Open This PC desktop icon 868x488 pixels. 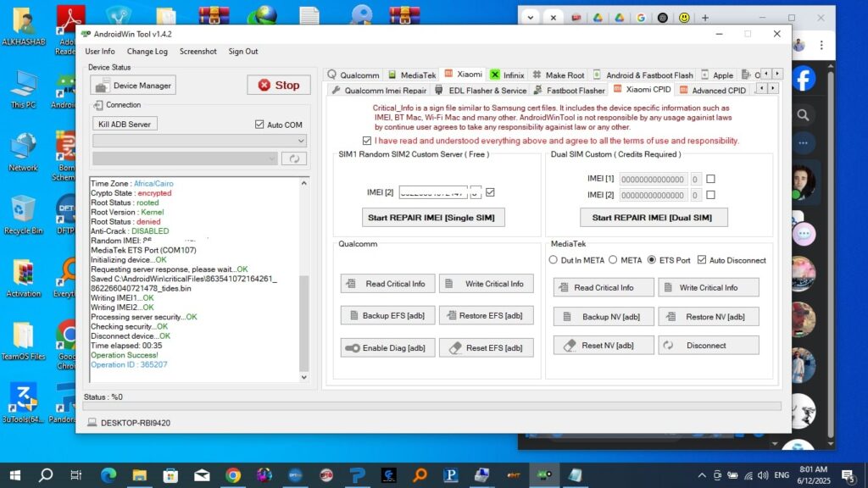(23, 88)
